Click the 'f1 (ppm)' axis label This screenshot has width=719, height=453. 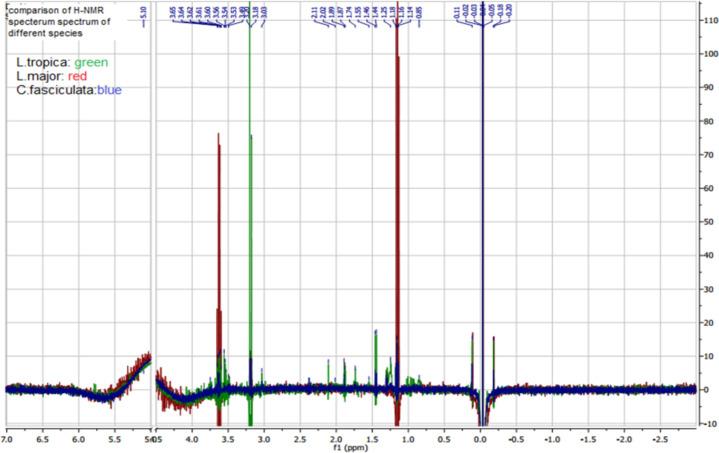pyautogui.click(x=352, y=447)
